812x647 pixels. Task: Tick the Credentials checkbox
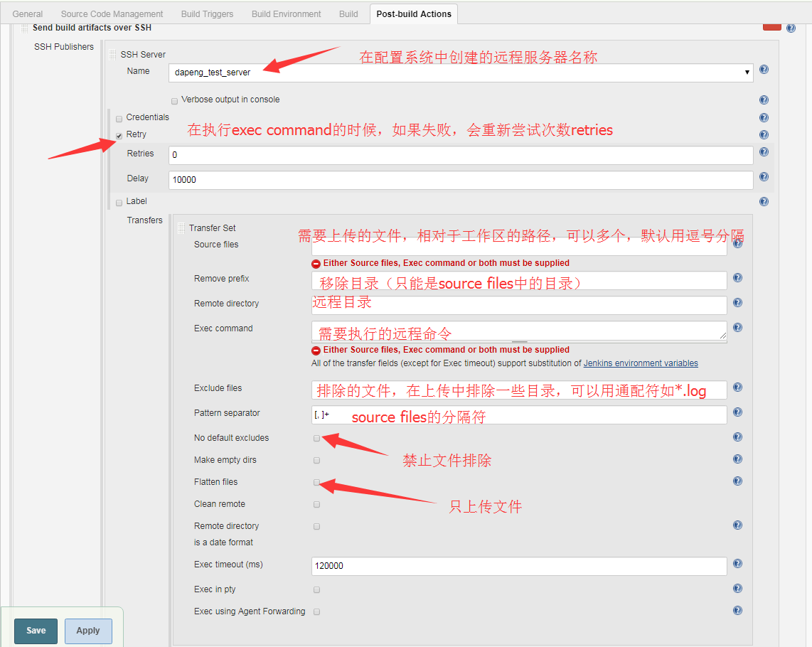pyautogui.click(x=119, y=119)
